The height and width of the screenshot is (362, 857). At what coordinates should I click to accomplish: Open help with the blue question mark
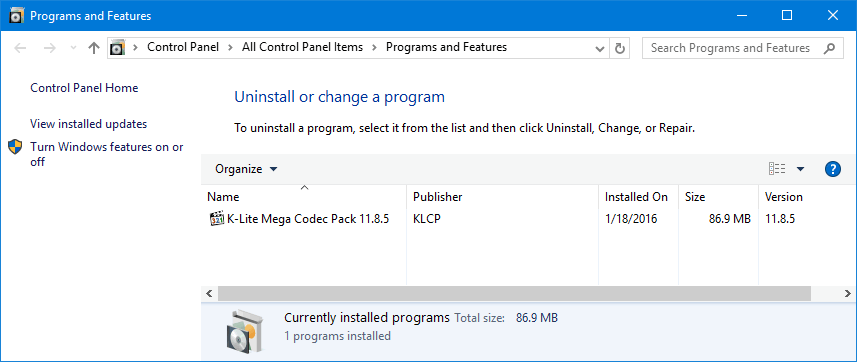832,169
